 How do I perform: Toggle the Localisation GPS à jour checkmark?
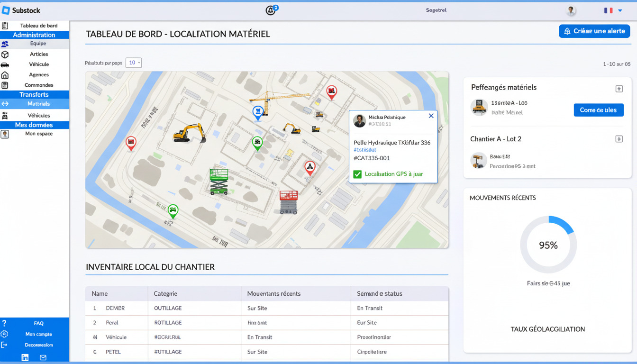click(x=358, y=174)
